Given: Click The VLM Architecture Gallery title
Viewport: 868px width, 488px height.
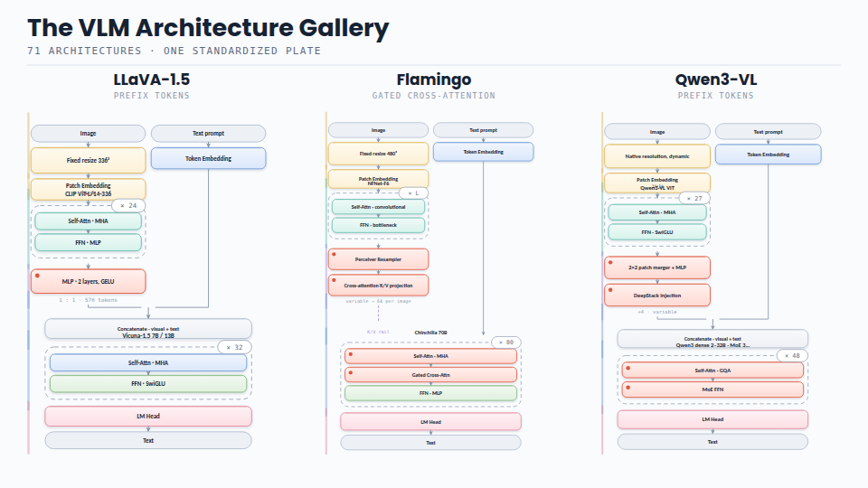Looking at the screenshot, I should point(208,28).
